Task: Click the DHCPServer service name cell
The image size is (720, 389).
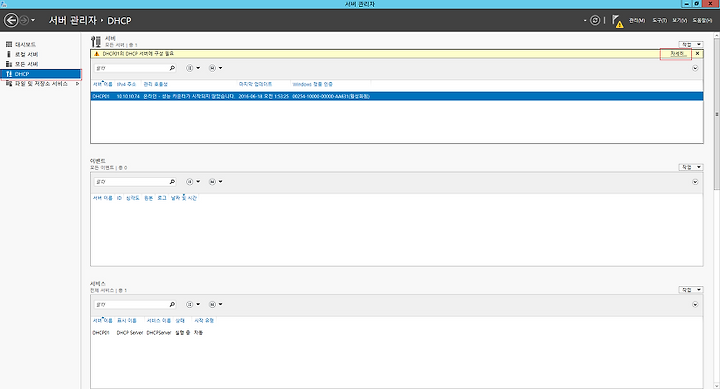Action: tap(158, 333)
